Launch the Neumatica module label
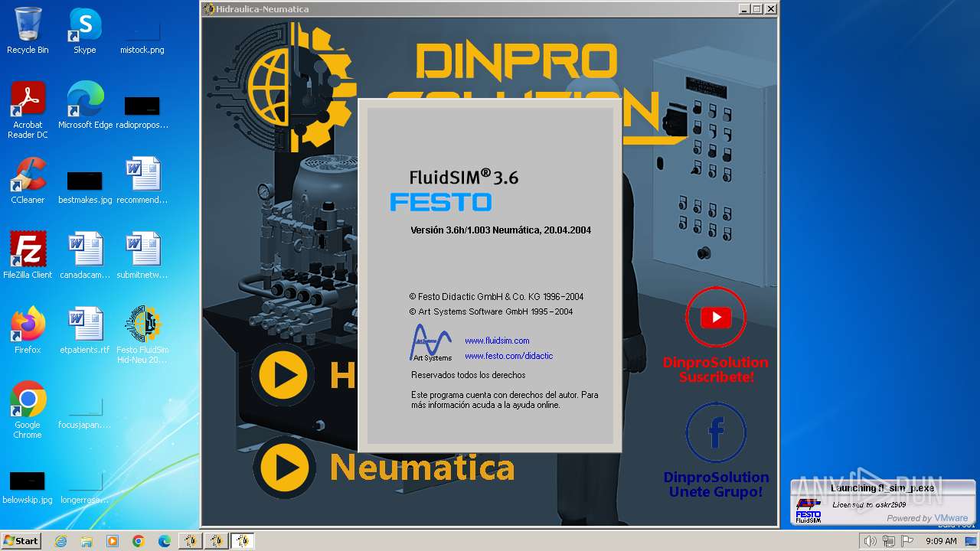980x551 pixels. pos(422,467)
